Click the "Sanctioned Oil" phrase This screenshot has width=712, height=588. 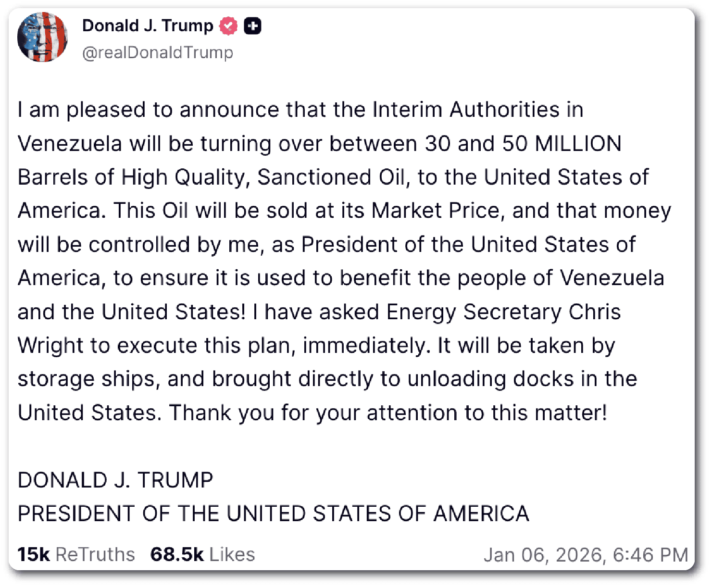[x=333, y=177]
